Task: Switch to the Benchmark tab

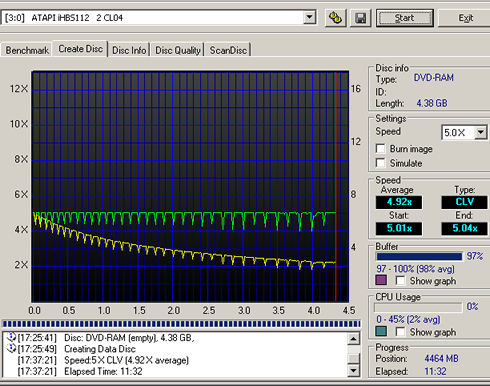Action: tap(27, 50)
